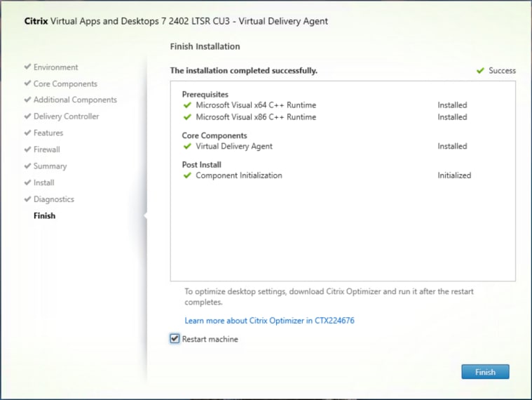The height and width of the screenshot is (400, 532).
Task: Click the Success status label
Action: (502, 71)
